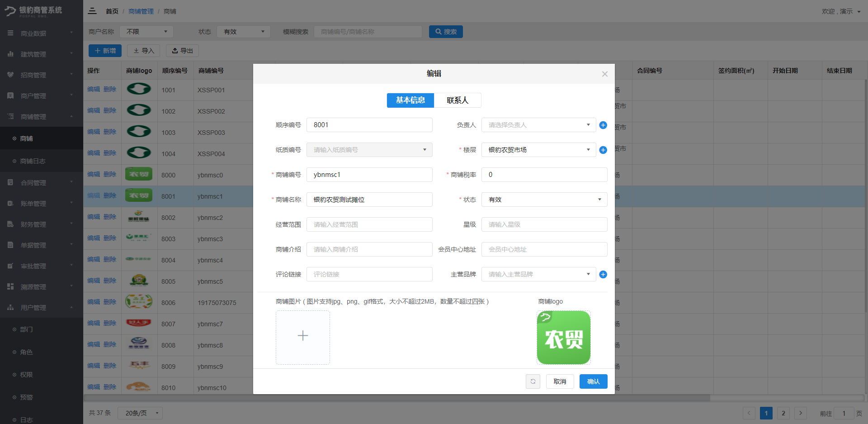Screen dimensions: 868x424
Task: Click 取消 button
Action: point(560,381)
